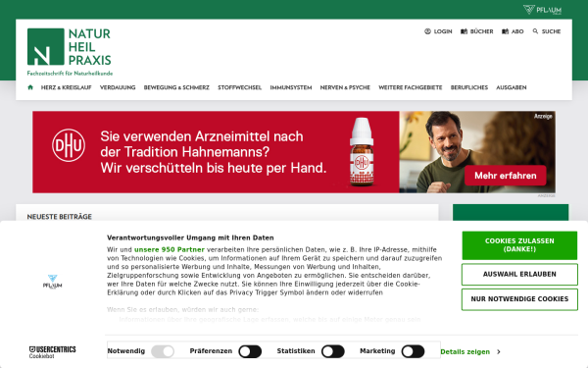The width and height of the screenshot is (588, 368).
Task: Click Nur notwendige Cookies button
Action: tap(519, 299)
